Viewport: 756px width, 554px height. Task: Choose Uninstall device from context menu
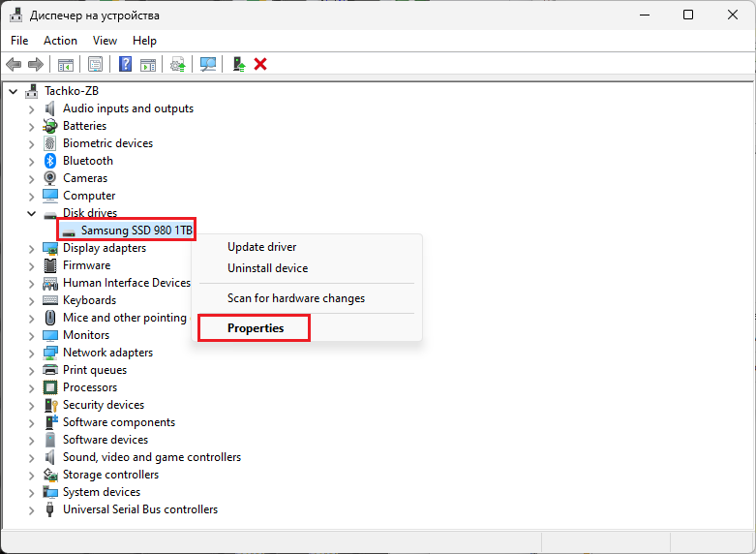(x=267, y=268)
